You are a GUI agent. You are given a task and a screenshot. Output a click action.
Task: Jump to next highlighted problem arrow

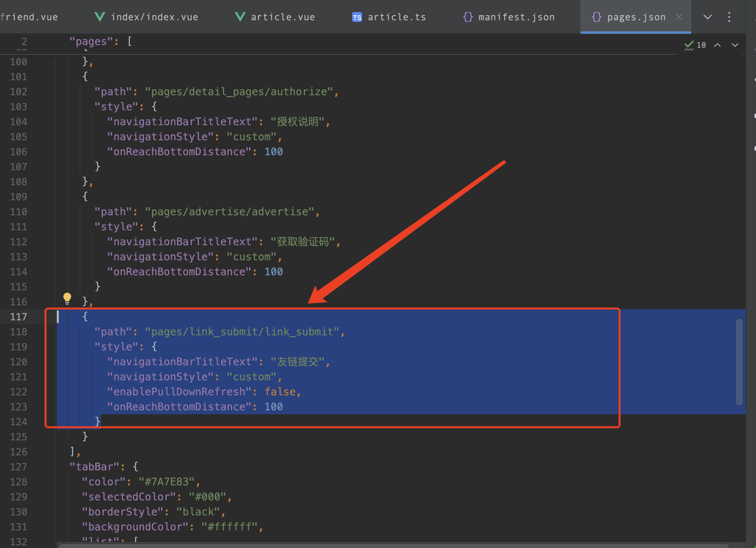pyautogui.click(x=735, y=45)
